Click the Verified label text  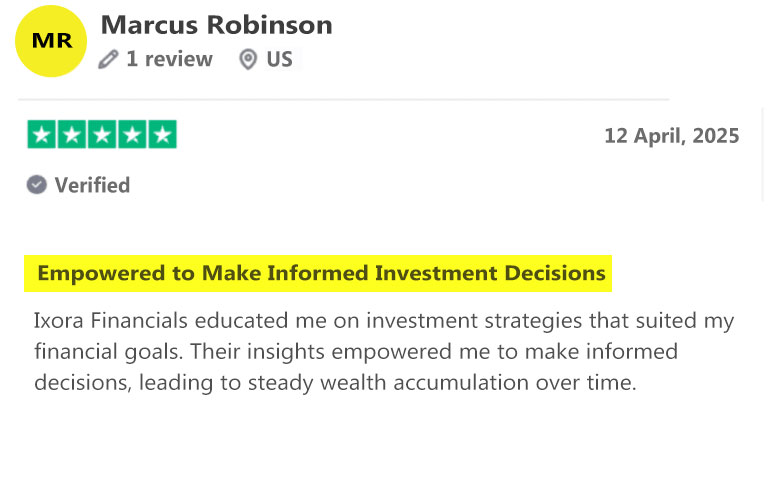pyautogui.click(x=93, y=185)
